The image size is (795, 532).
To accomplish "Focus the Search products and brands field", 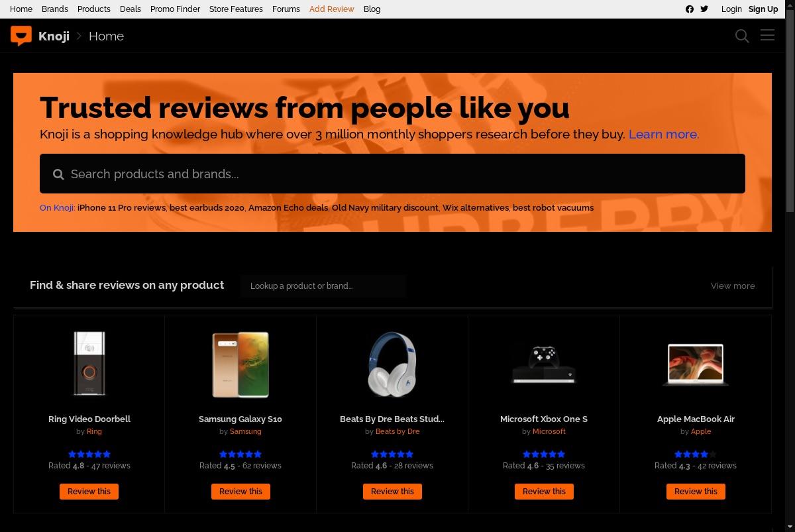I will click(392, 174).
